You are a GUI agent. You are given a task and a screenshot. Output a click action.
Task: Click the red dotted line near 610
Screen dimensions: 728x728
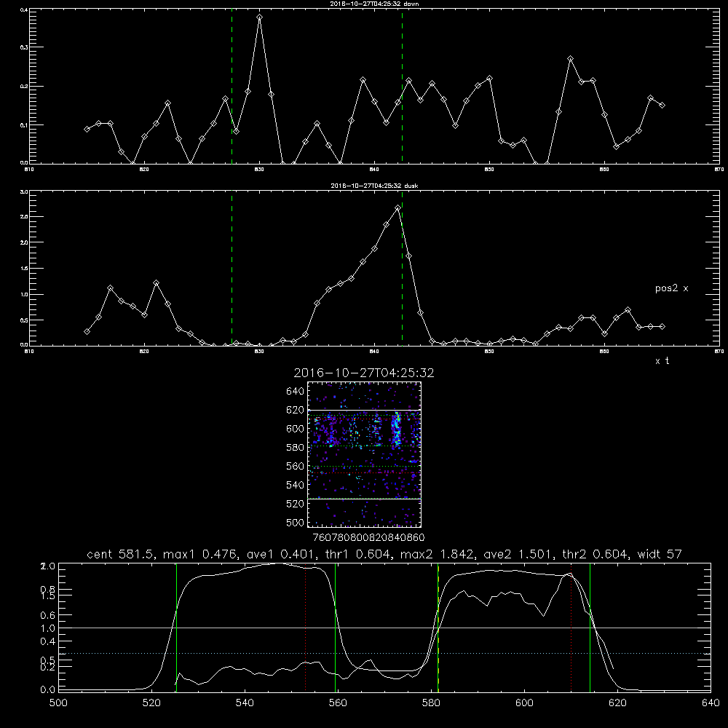(571, 628)
